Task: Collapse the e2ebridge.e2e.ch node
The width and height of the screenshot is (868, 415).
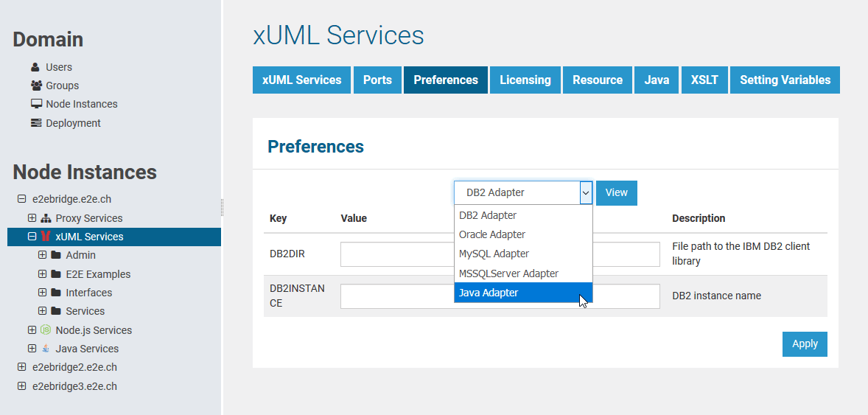Action: pos(21,199)
